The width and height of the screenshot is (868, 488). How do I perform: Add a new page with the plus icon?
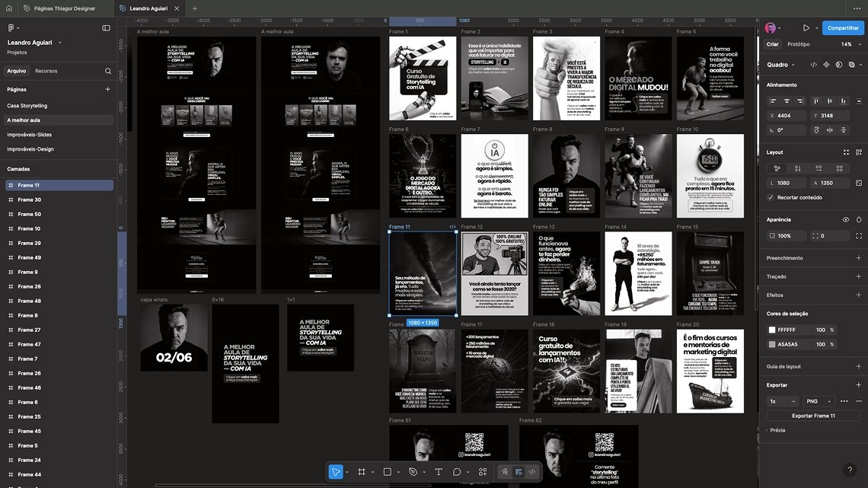coord(107,89)
